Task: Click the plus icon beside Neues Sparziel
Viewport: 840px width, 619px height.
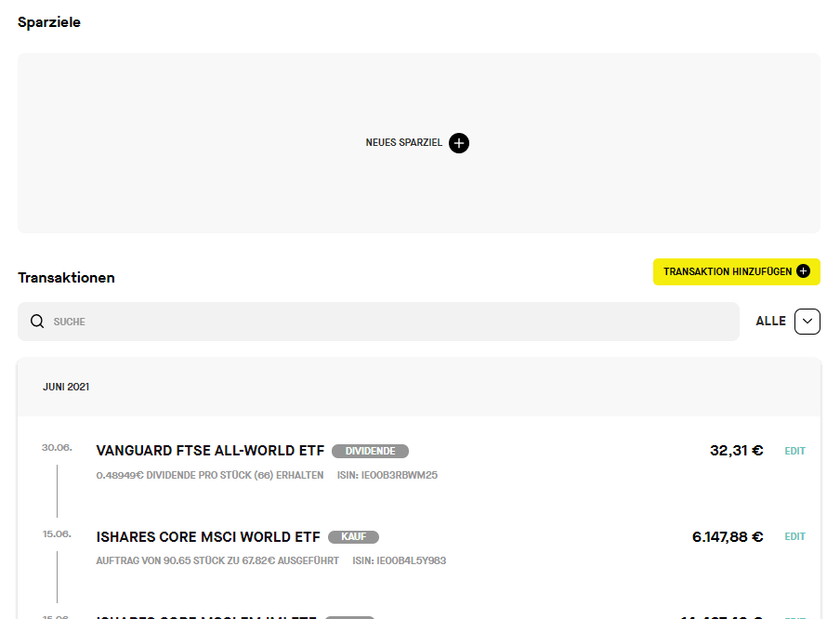Action: [459, 143]
